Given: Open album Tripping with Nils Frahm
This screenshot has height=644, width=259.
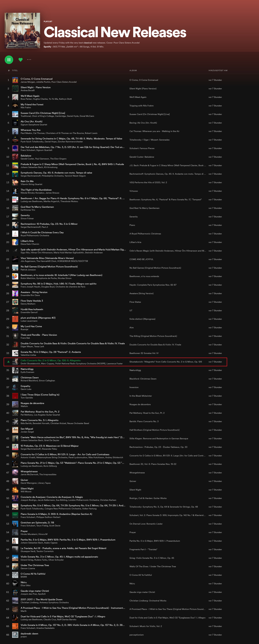Looking at the screenshot, I should coord(141,106).
